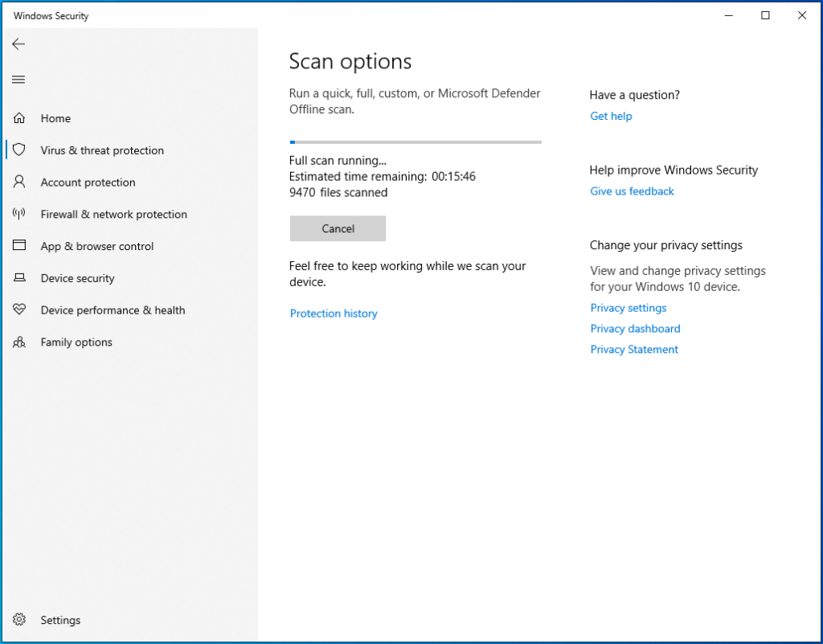Click the Get help link

click(611, 116)
